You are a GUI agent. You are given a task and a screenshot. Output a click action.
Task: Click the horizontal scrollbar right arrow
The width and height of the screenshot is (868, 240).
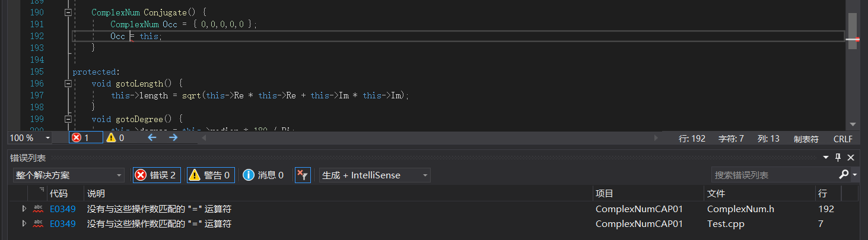click(656, 137)
